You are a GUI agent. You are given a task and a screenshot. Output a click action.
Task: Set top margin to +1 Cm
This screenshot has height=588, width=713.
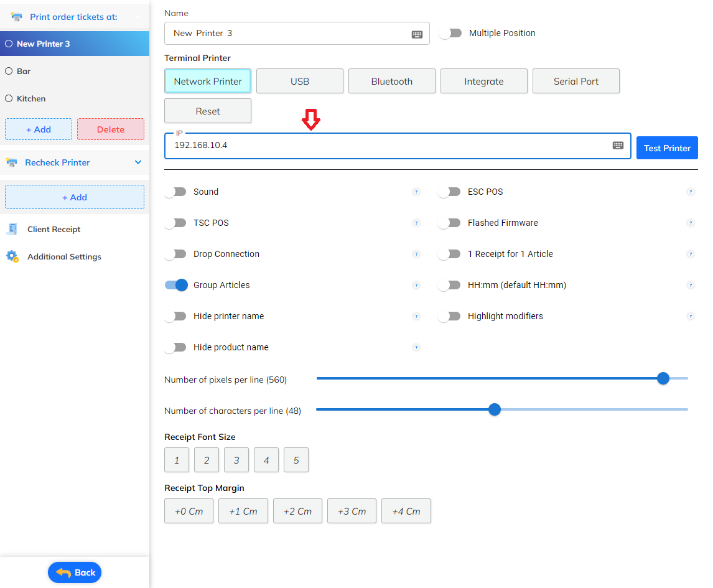coord(243,511)
